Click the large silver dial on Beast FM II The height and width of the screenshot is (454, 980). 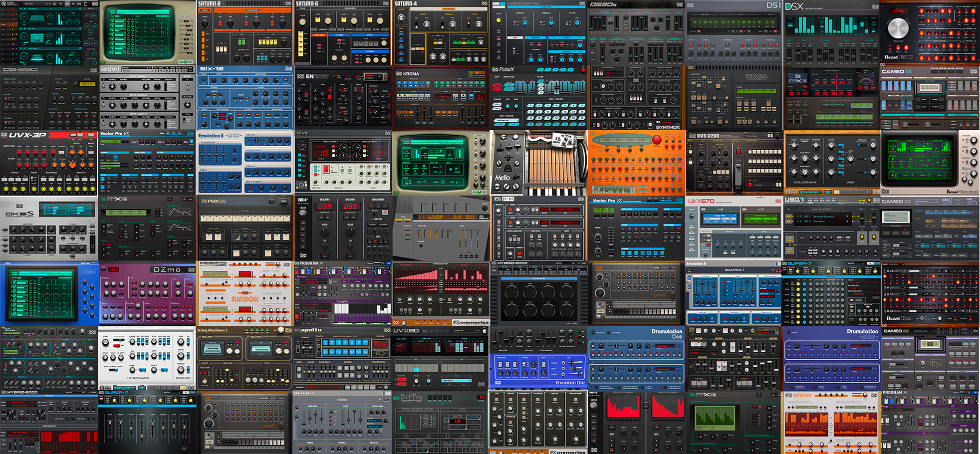[x=899, y=27]
